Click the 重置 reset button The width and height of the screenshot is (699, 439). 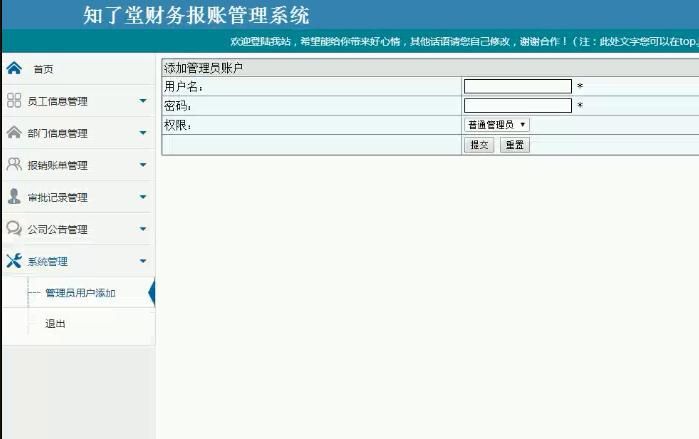(515, 145)
